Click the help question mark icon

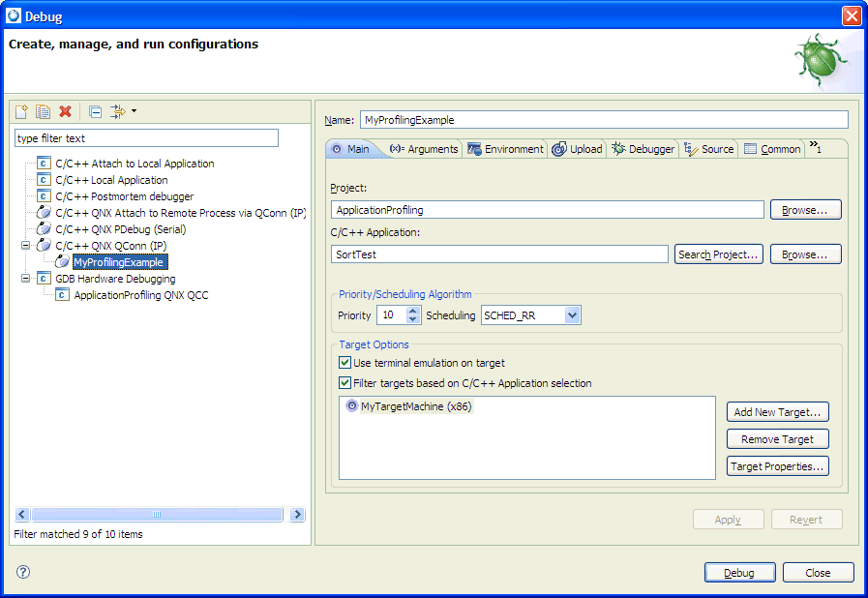(21, 572)
